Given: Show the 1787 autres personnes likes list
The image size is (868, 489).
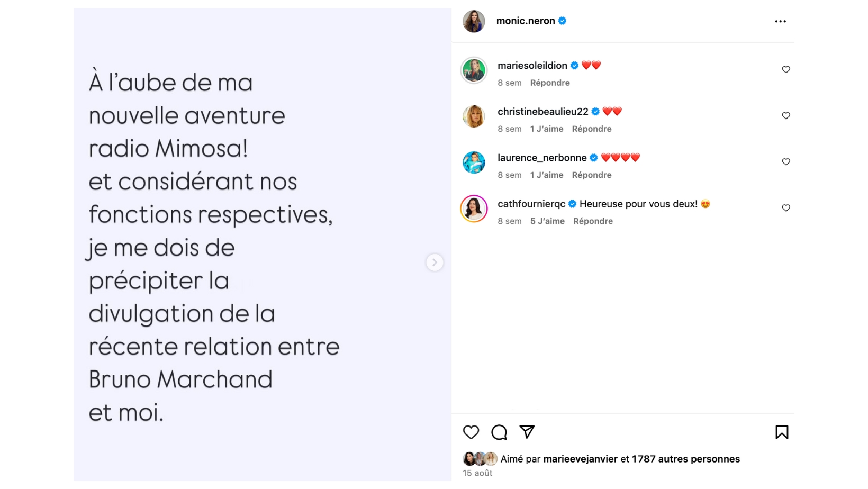Looking at the screenshot, I should [x=685, y=459].
